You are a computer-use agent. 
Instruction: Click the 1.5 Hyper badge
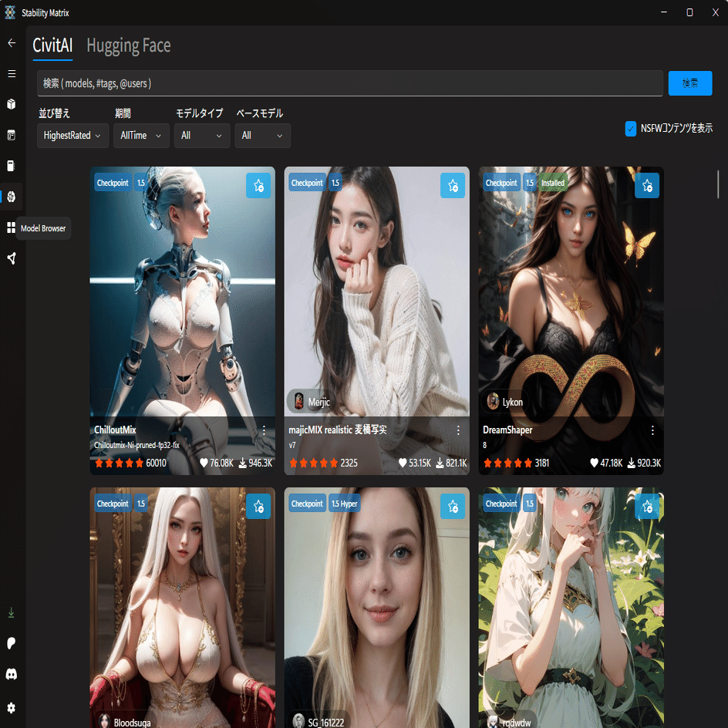(x=344, y=504)
